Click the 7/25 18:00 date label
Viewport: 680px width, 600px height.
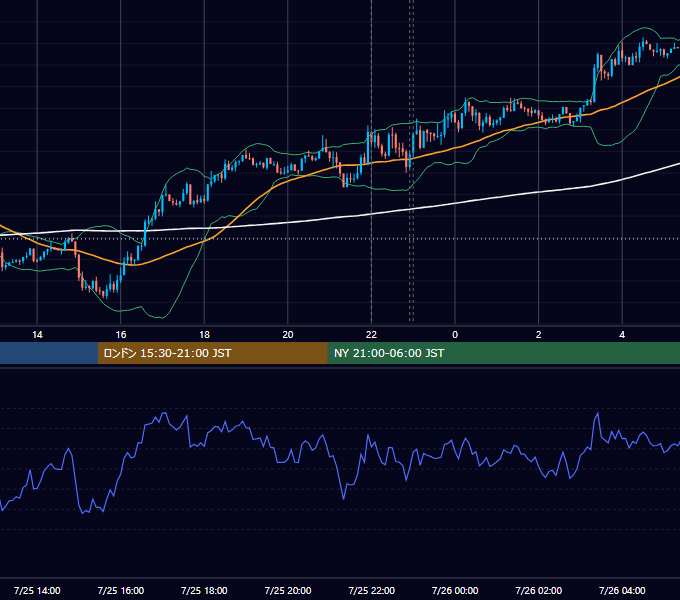[204, 590]
